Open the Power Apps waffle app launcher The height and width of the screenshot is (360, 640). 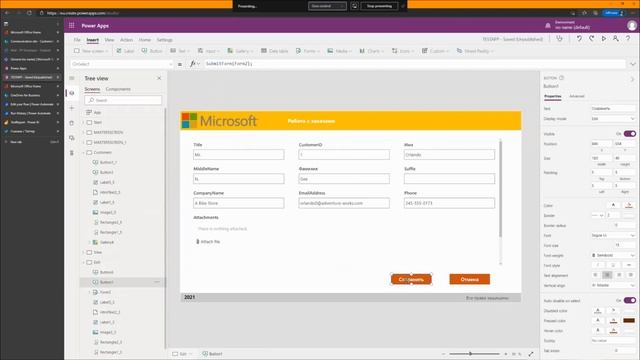pos(71,25)
